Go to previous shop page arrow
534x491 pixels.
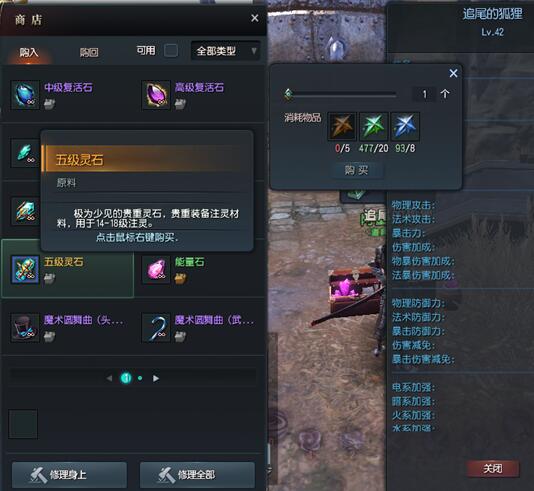[109, 378]
